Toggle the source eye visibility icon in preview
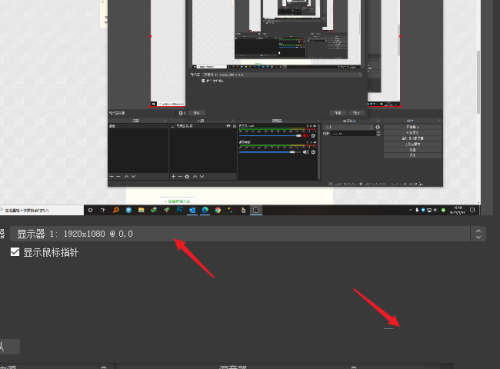 (x=228, y=126)
